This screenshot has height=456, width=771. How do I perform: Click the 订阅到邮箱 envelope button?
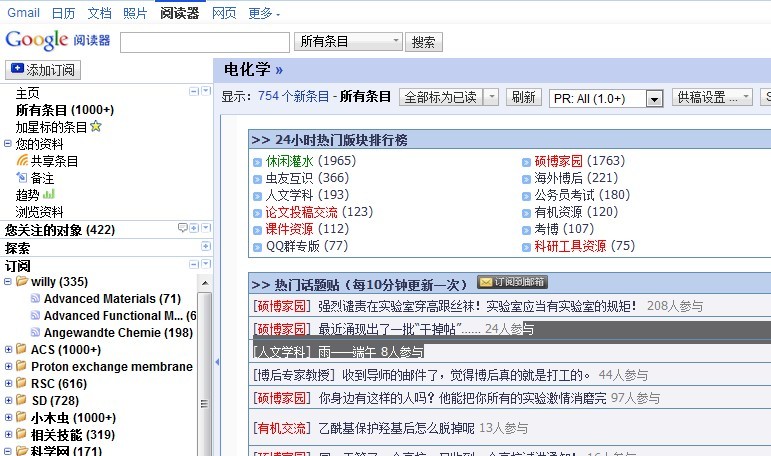pos(512,282)
